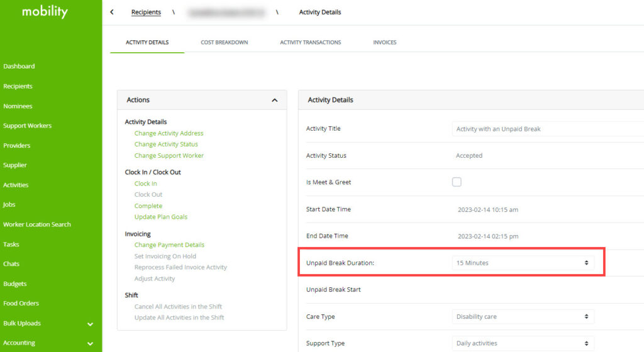Click Update Plan Goals link
Viewport: 644px width, 352px height.
tap(160, 217)
